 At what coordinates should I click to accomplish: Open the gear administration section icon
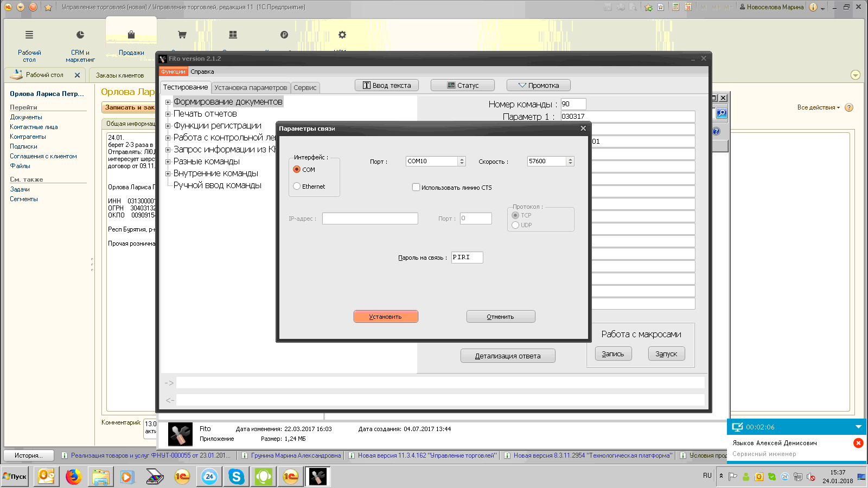(342, 35)
